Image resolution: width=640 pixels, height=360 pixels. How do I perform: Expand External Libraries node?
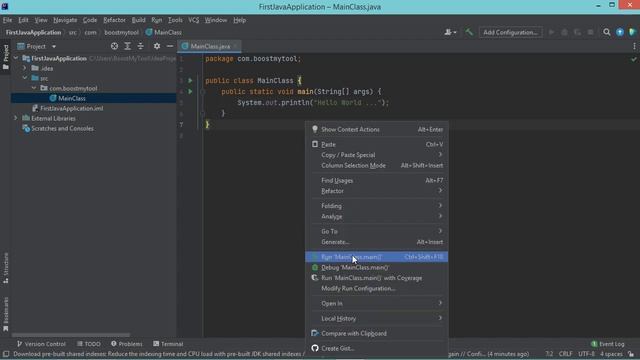pyautogui.click(x=16, y=118)
